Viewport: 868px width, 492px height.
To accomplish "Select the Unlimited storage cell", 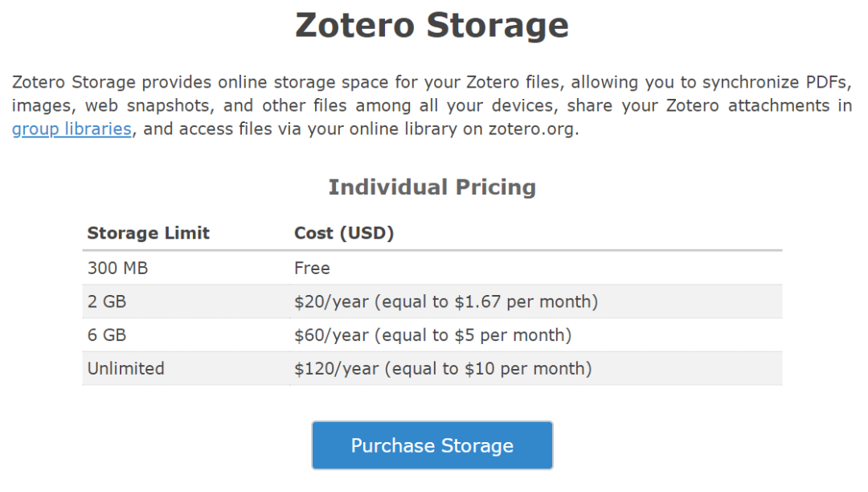I will coord(125,369).
